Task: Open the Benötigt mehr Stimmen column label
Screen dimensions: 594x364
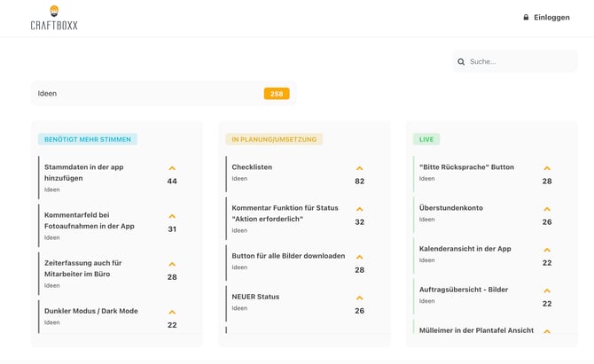Action: pos(88,139)
